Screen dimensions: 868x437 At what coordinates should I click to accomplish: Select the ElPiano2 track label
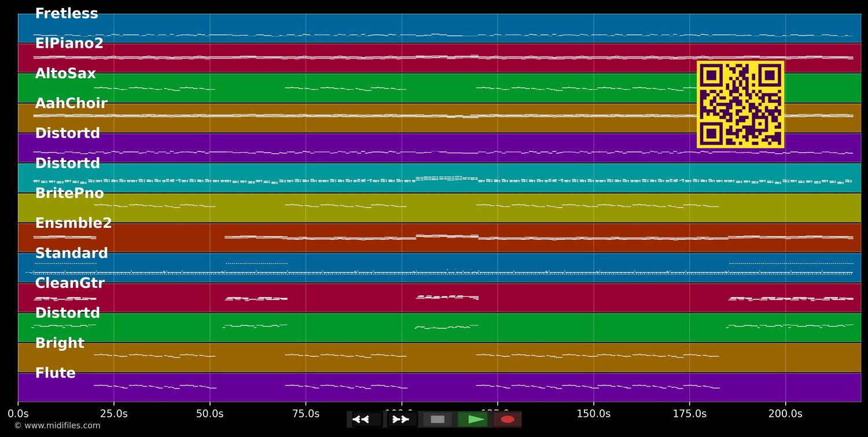point(69,44)
